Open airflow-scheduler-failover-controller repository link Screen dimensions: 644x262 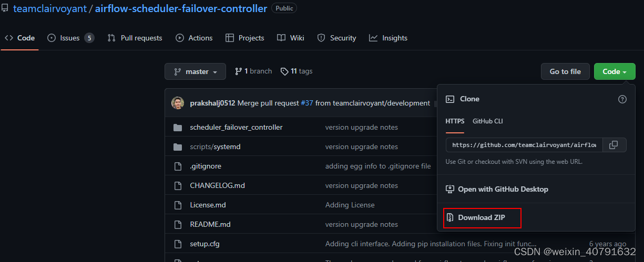181,8
